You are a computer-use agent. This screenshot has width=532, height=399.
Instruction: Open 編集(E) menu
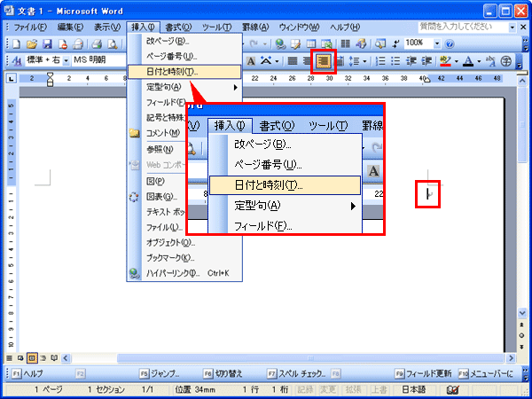70,27
